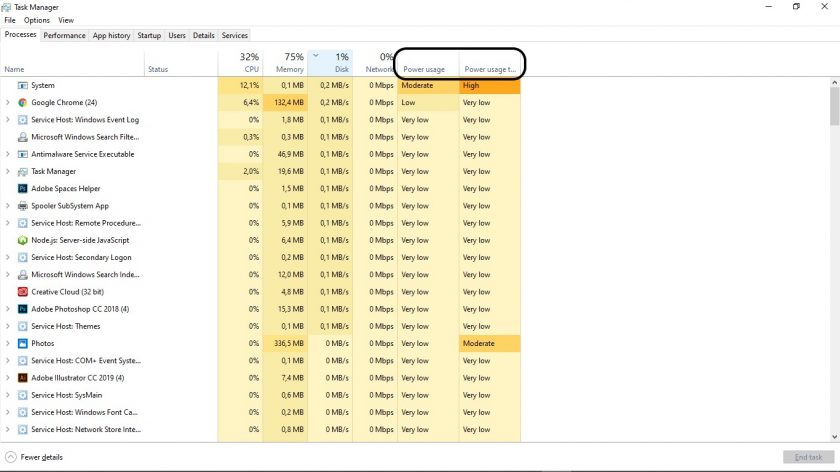
Task: Click the Service Host Themes icon
Action: tap(22, 326)
